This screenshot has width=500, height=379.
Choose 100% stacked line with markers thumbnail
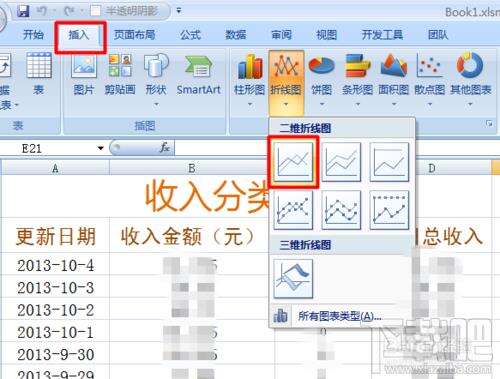pos(389,210)
